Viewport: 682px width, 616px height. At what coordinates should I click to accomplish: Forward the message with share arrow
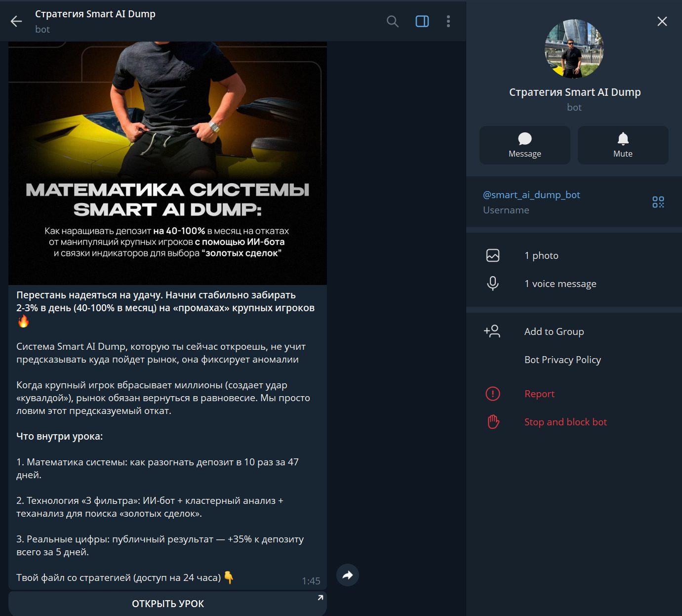[x=348, y=575]
